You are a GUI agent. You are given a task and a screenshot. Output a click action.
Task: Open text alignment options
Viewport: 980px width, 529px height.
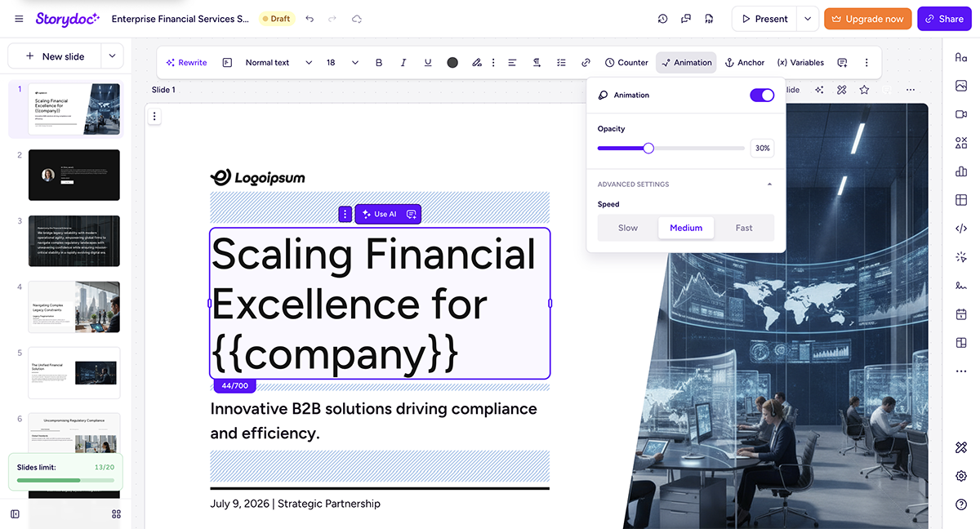tap(512, 62)
